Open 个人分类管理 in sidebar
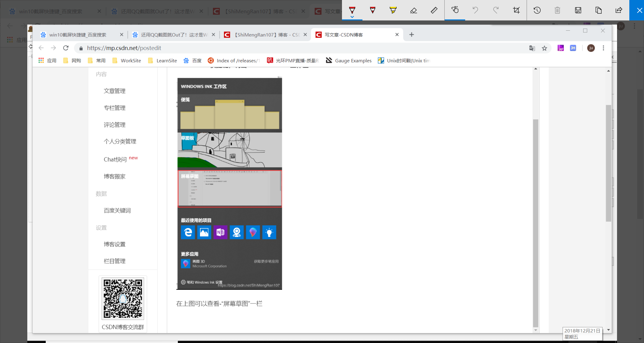Viewport: 644px width, 343px height. 120,141
